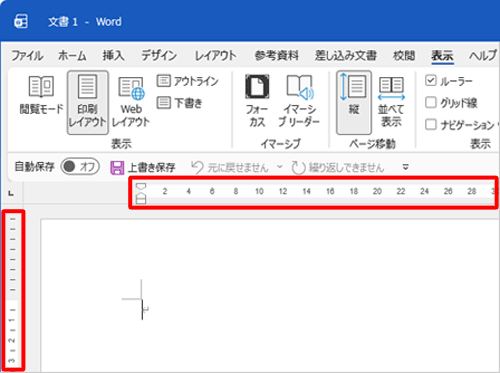Open the ファイル menu tab
This screenshot has width=500, height=373.
point(27,55)
